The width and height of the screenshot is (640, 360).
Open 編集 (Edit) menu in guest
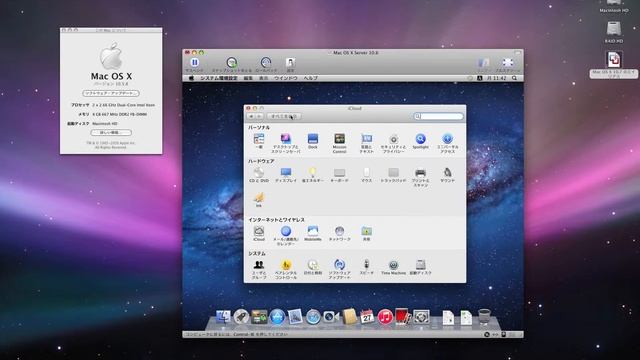pyautogui.click(x=248, y=78)
